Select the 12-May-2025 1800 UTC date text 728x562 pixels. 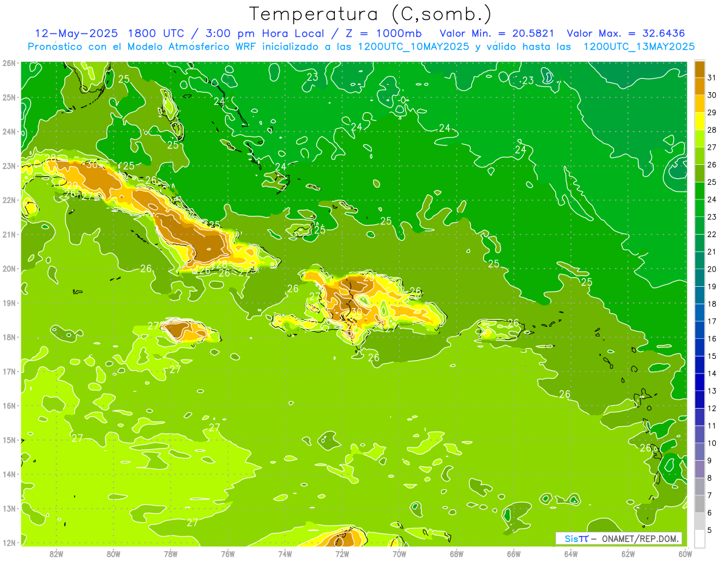(x=110, y=33)
